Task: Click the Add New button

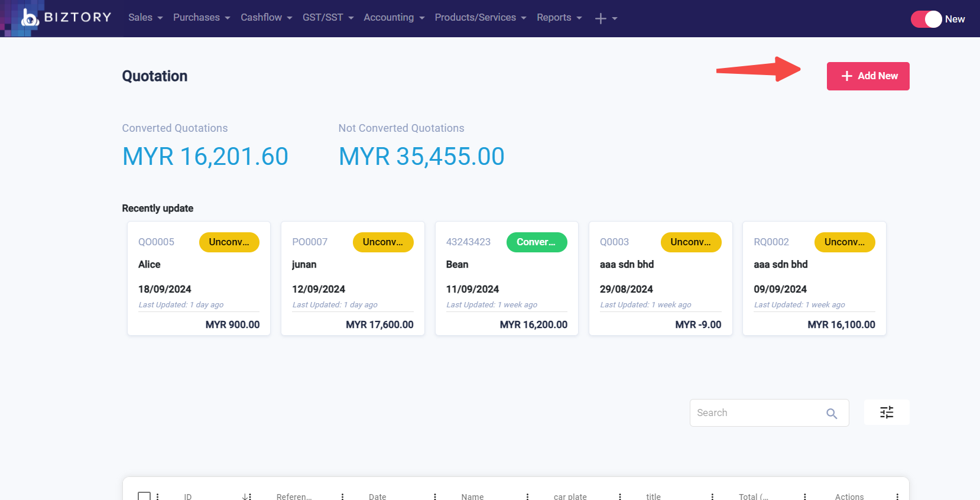Action: click(868, 76)
